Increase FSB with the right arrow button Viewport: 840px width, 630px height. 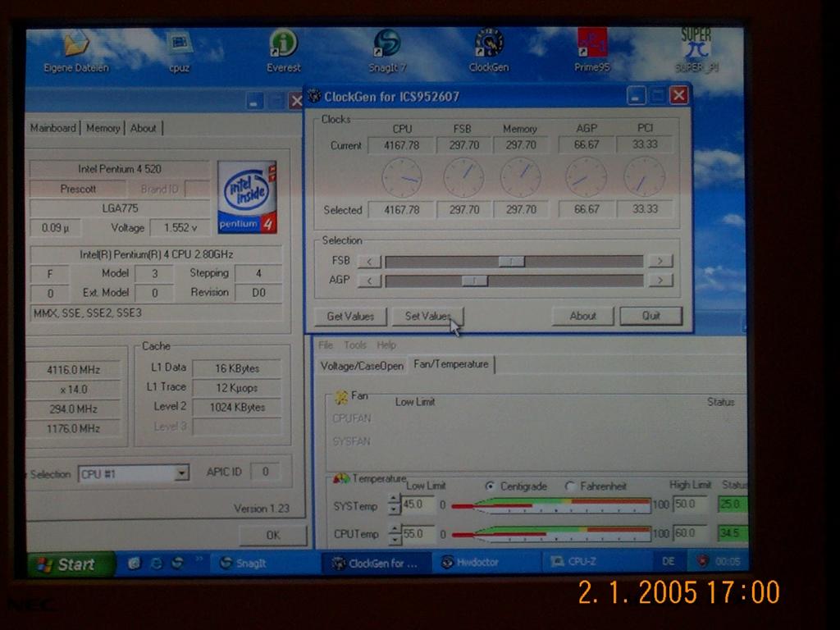pyautogui.click(x=660, y=260)
